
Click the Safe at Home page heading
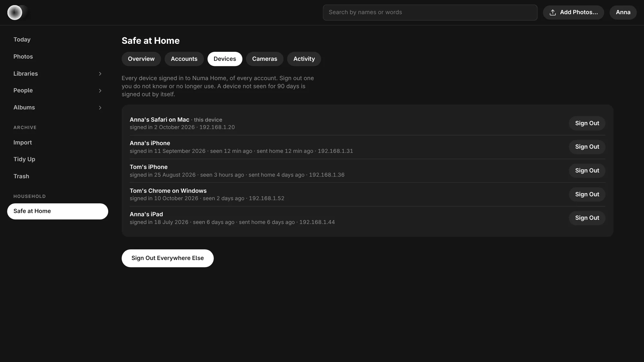[x=151, y=41]
